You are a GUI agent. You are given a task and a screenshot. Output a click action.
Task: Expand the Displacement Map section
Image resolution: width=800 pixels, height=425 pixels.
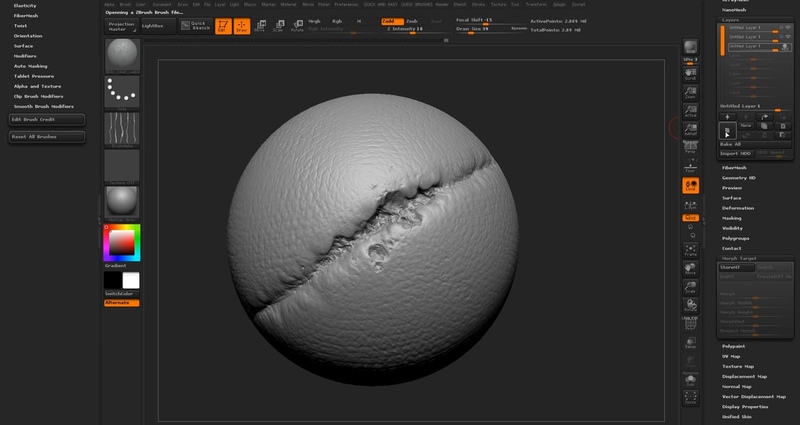pos(745,376)
